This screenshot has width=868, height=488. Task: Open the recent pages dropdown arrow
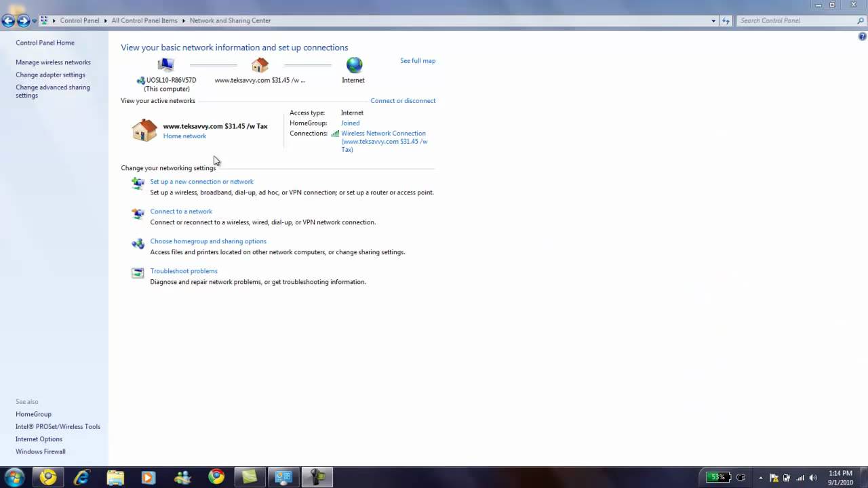pyautogui.click(x=34, y=21)
